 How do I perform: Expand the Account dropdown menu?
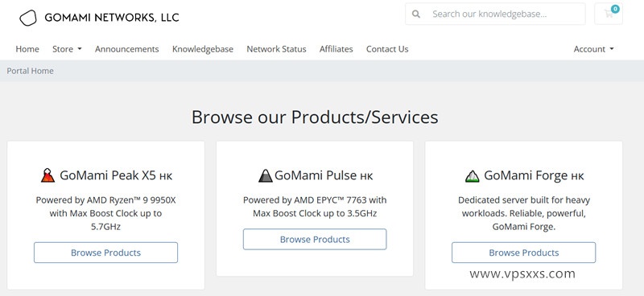(x=593, y=49)
